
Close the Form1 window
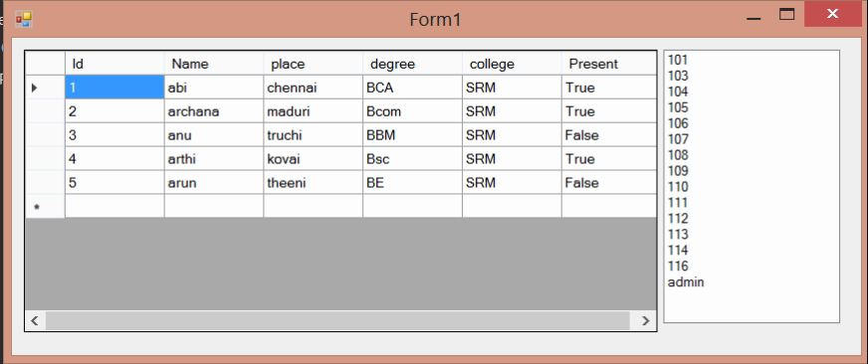[x=832, y=14]
